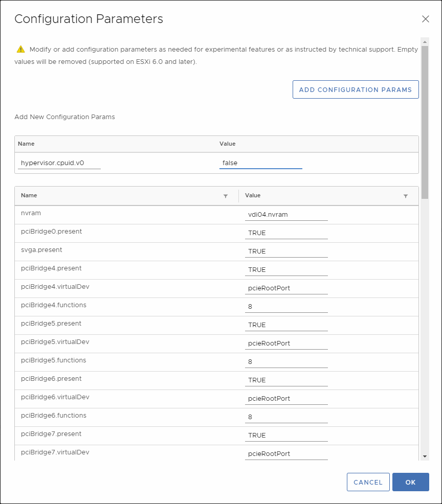Click the scrollbar down arrow

425,456
